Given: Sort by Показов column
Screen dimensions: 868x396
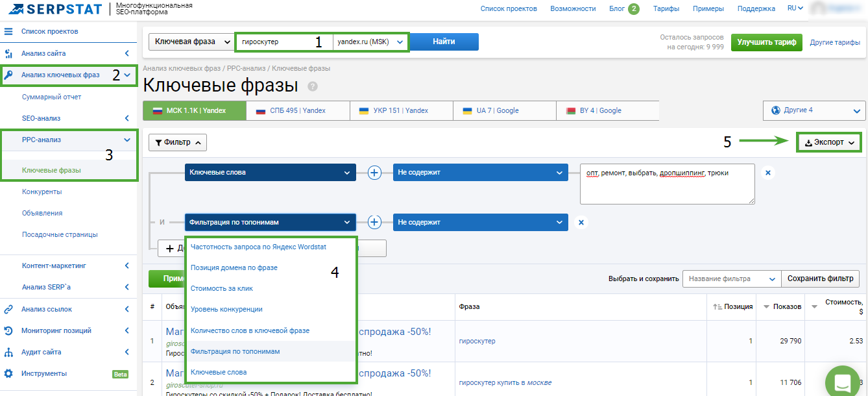Looking at the screenshot, I should pyautogui.click(x=782, y=306).
